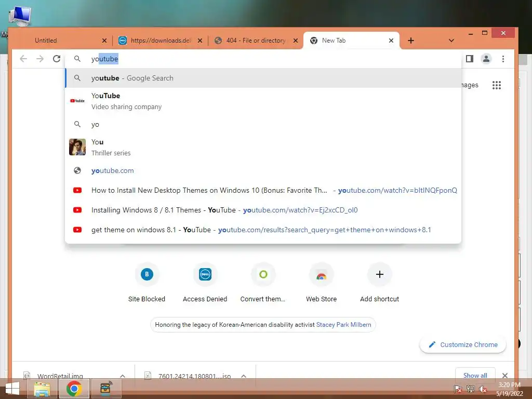The image size is (532, 399).
Task: Click globe icon beside youtube.com
Action: [x=77, y=170]
